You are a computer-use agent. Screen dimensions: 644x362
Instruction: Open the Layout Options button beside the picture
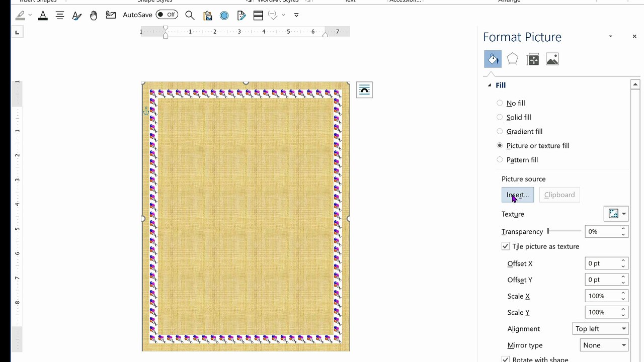[x=364, y=89]
